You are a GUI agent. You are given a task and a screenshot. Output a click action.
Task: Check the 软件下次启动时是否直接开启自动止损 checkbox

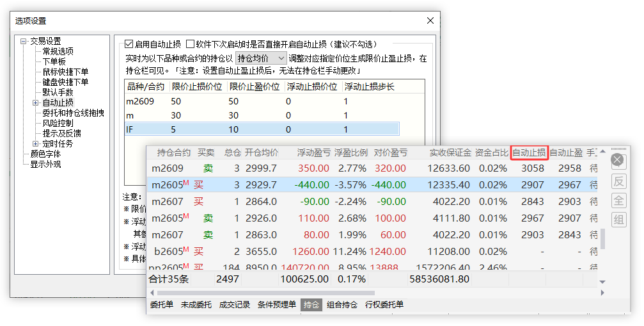[190, 44]
